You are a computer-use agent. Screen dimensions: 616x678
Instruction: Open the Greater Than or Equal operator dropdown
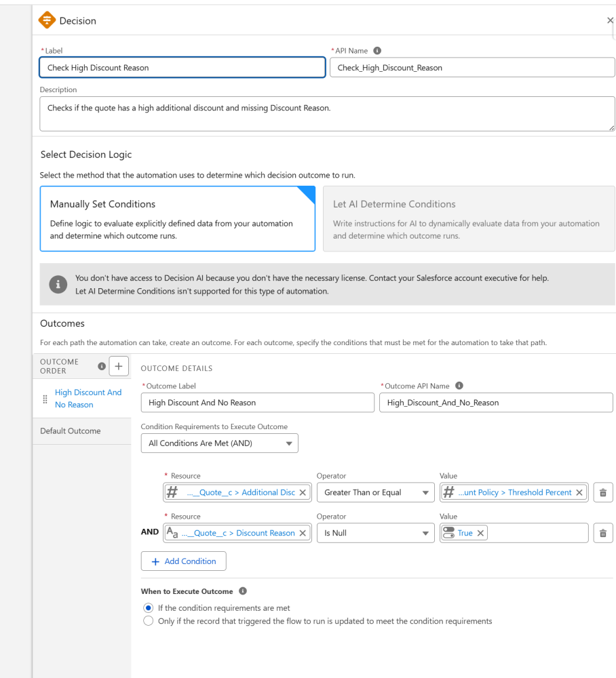[x=375, y=492]
